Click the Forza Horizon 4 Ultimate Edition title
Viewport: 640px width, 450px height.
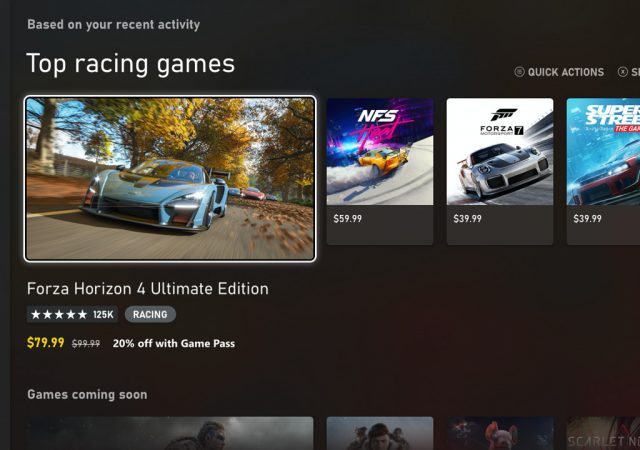coord(148,289)
